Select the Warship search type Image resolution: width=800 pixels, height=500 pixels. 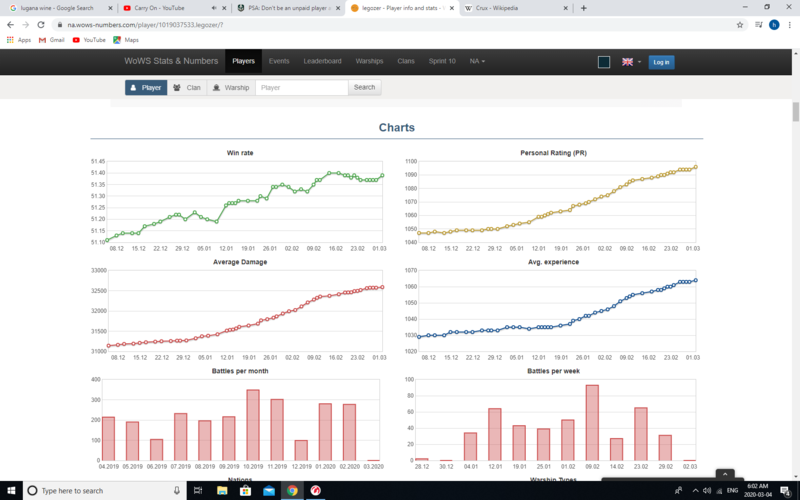(230, 87)
